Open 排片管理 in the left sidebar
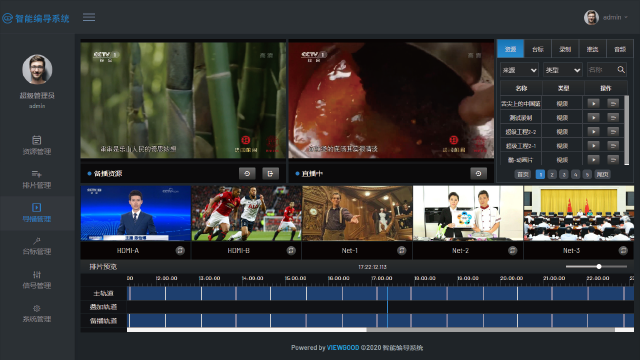 pyautogui.click(x=37, y=179)
